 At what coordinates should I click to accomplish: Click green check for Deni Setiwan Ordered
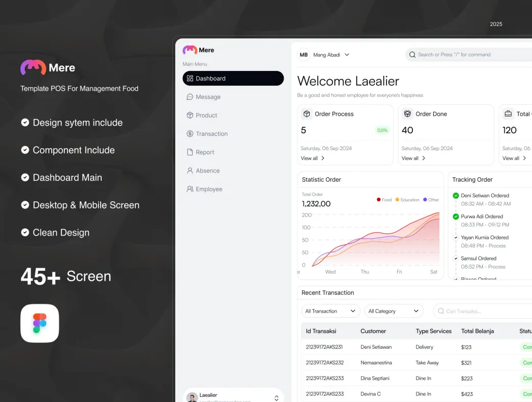(456, 196)
